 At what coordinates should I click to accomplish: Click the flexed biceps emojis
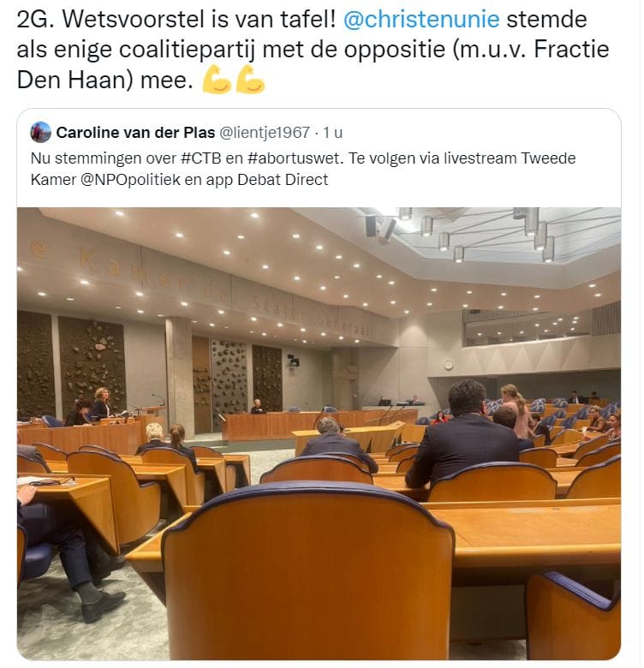234,80
